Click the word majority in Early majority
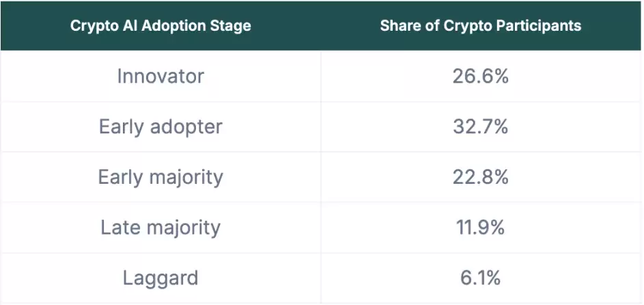Viewport: 644px width, 305px height. coord(186,178)
